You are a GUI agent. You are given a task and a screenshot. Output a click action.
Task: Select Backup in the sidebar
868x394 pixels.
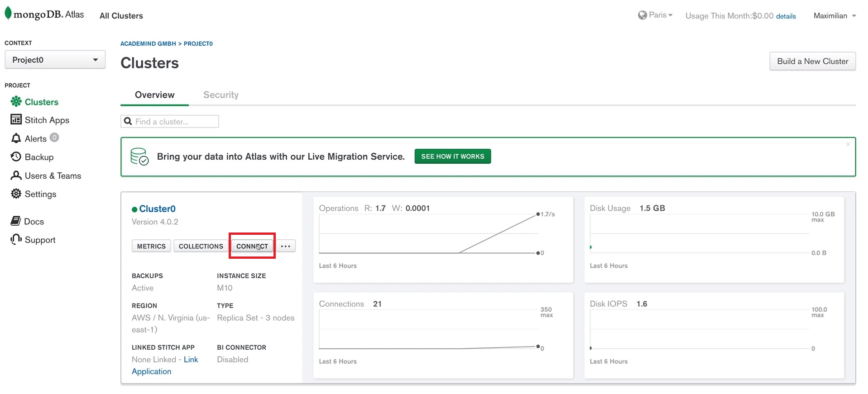[x=39, y=157]
